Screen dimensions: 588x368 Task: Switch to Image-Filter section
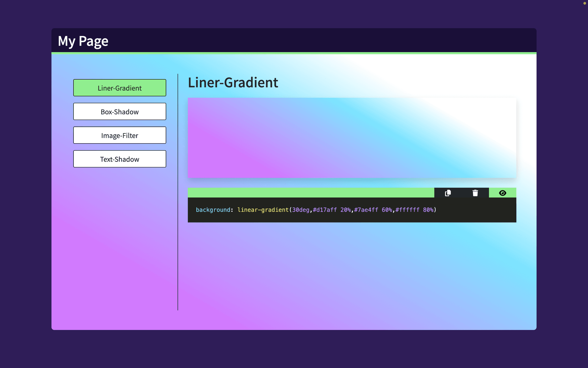pos(120,135)
